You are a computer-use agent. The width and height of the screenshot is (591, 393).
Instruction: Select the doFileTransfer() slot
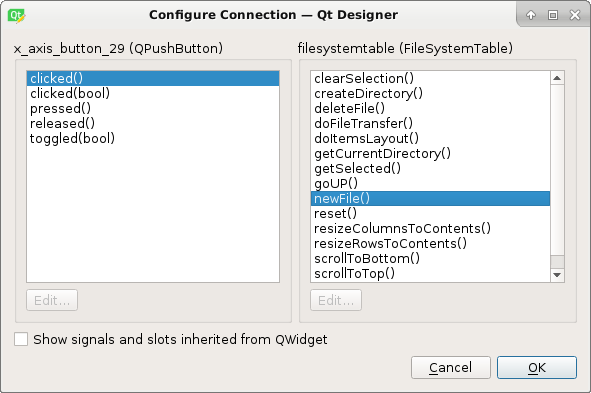tap(430, 124)
